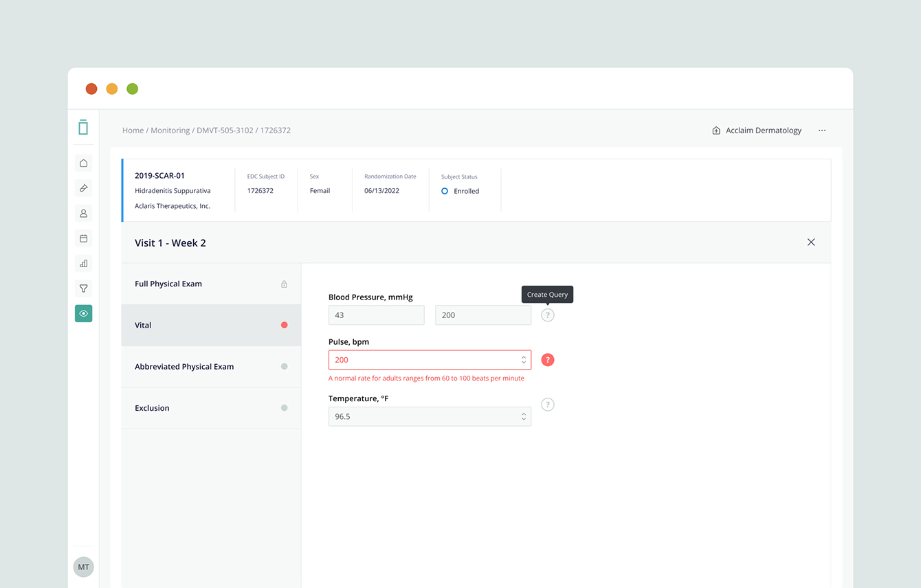Image resolution: width=921 pixels, height=588 pixels.
Task: Open the calendar icon in the sidebar
Action: [x=83, y=238]
